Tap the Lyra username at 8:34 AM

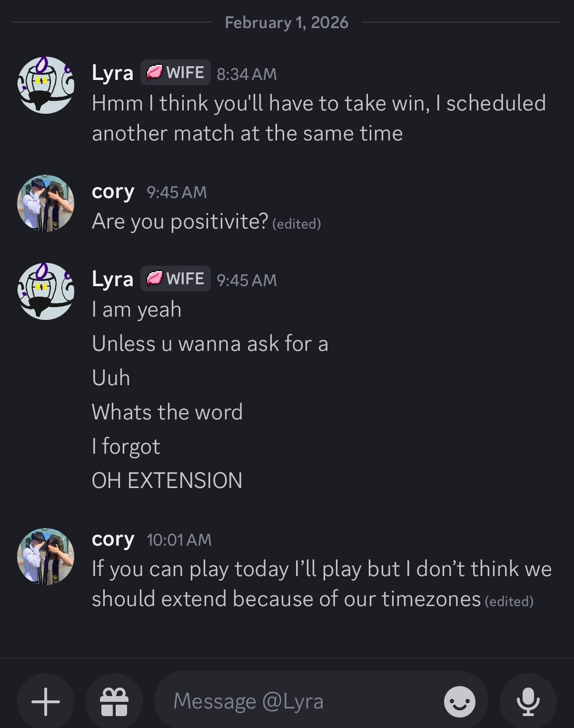pyautogui.click(x=112, y=73)
